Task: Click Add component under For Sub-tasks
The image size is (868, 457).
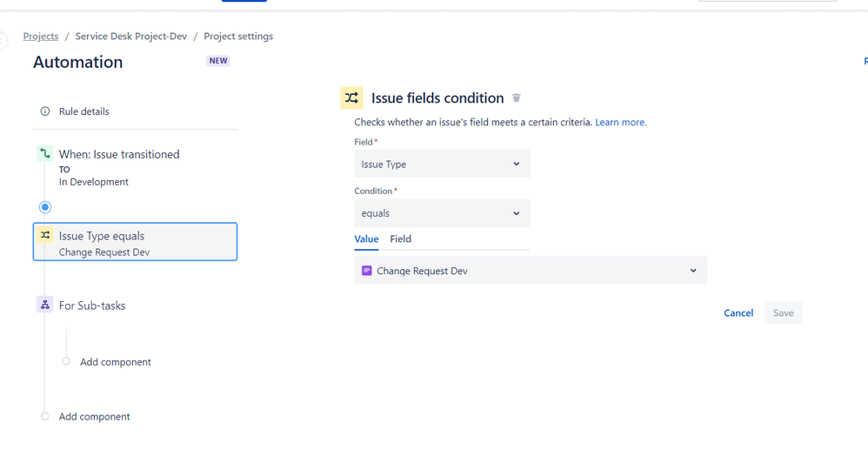Action: point(115,362)
